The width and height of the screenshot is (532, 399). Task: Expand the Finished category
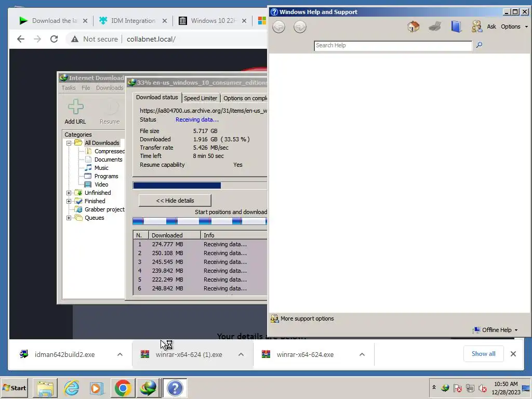pos(69,201)
